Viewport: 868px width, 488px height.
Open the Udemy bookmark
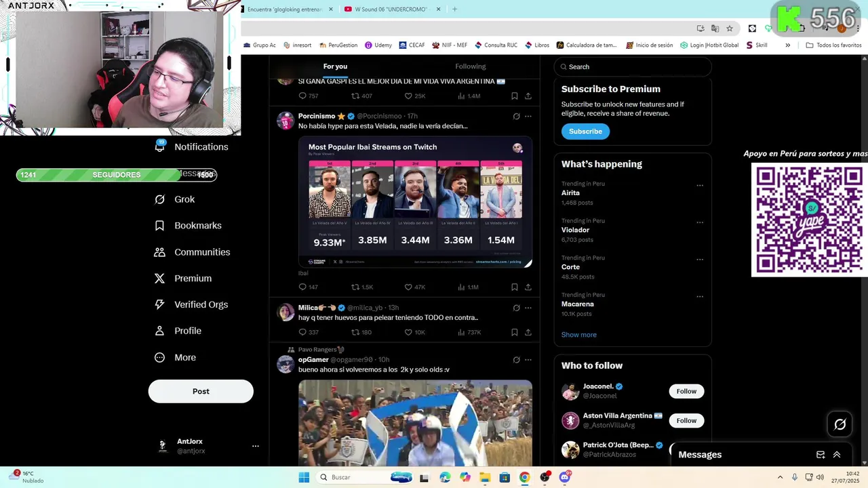point(378,45)
